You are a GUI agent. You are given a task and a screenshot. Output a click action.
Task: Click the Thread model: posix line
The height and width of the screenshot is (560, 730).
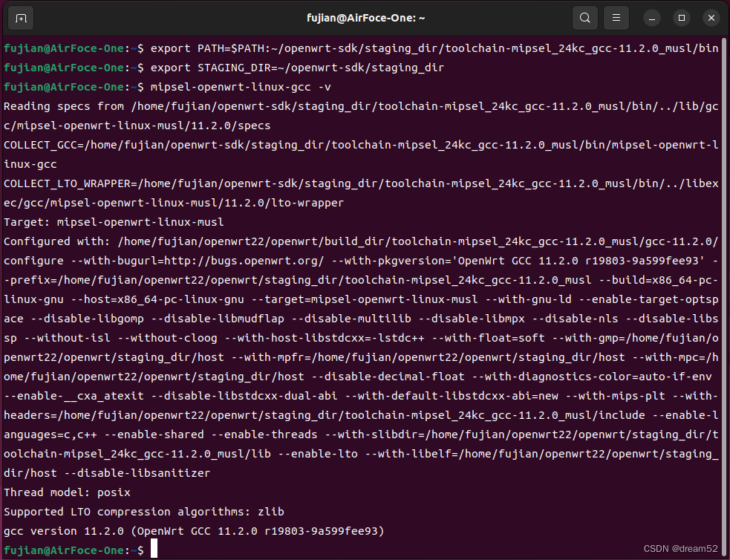pos(67,492)
